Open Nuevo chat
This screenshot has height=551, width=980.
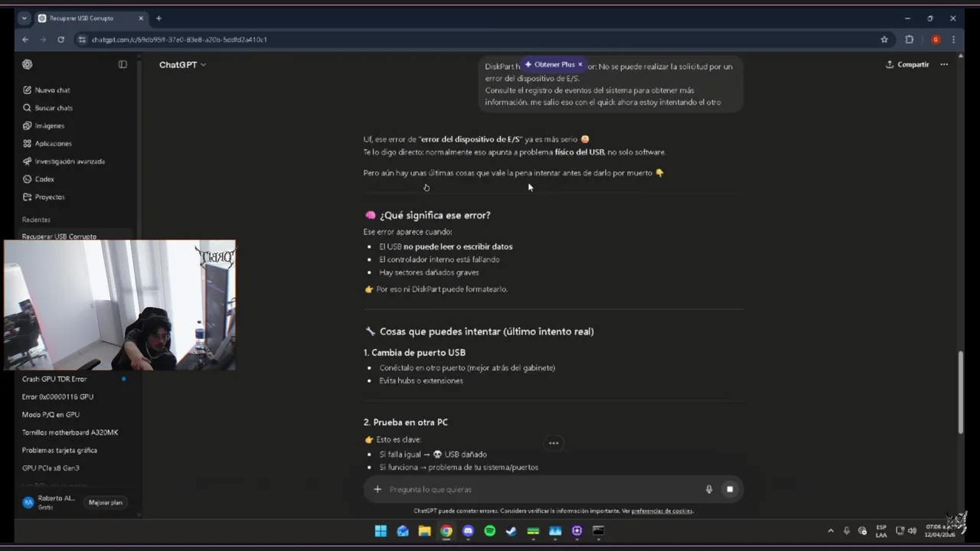(52, 90)
